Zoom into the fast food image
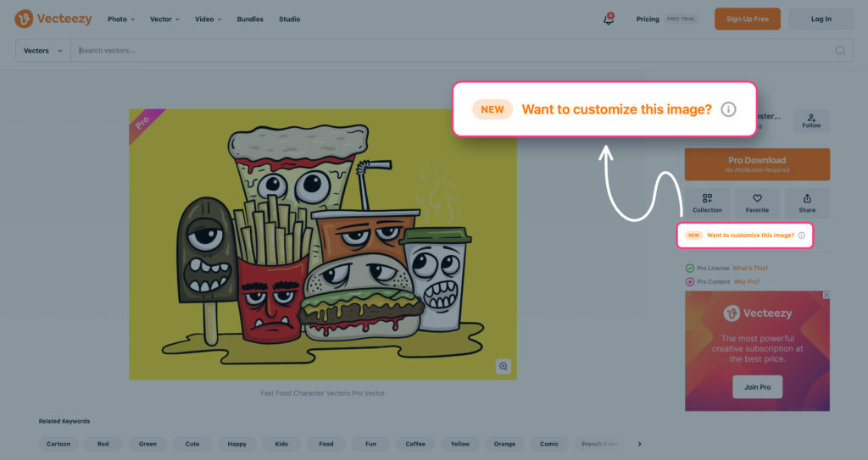The height and width of the screenshot is (460, 868). [503, 367]
